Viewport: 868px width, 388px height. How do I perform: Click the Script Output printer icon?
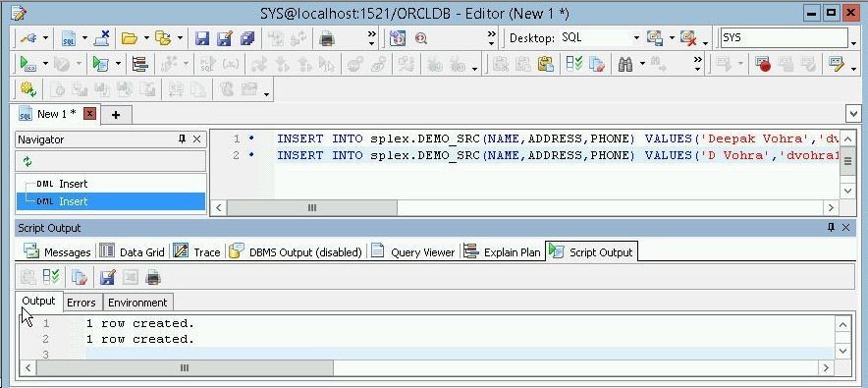[x=153, y=277]
